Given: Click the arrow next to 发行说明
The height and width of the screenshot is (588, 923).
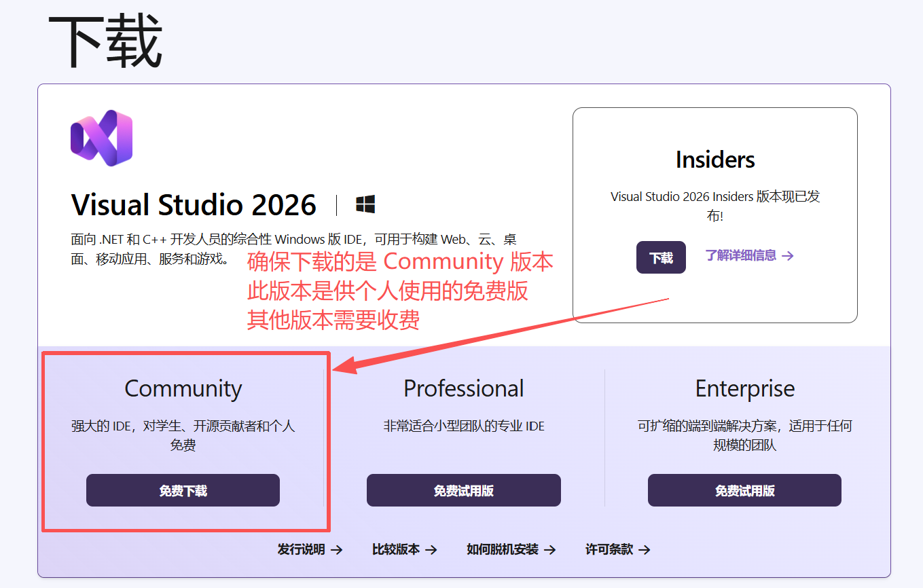Looking at the screenshot, I should click(336, 550).
